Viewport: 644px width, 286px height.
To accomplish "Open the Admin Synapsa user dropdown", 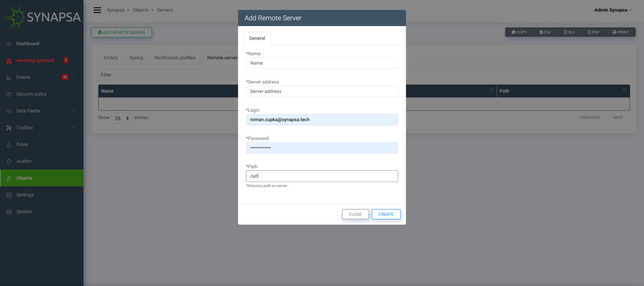I will pyautogui.click(x=612, y=10).
